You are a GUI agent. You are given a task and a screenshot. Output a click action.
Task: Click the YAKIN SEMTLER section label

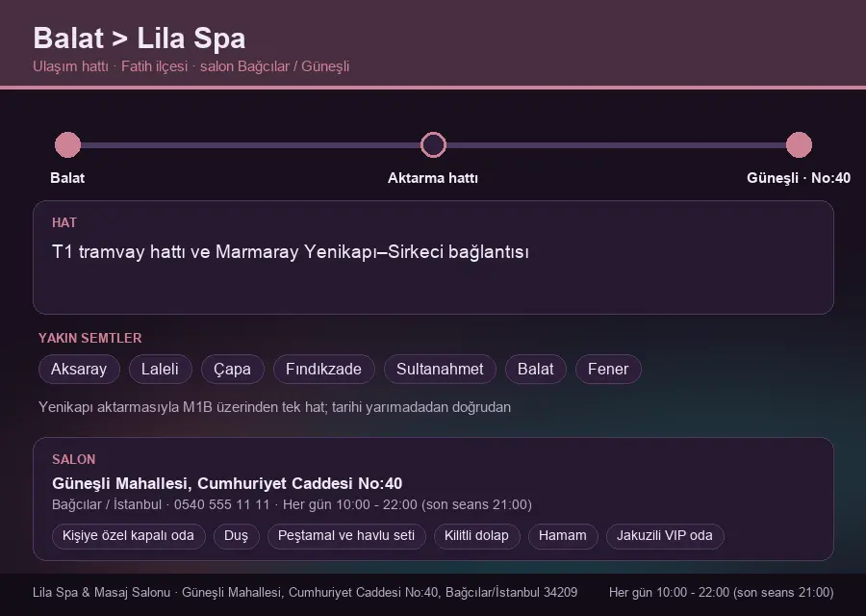(90, 338)
